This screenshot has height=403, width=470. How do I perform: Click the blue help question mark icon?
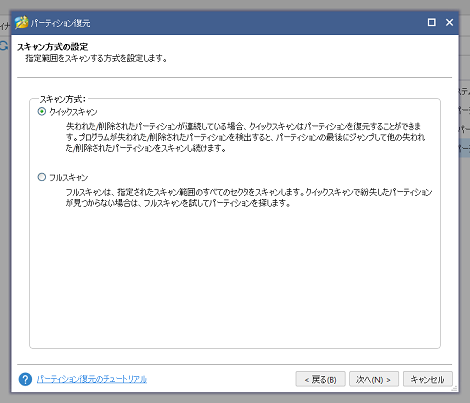click(25, 379)
